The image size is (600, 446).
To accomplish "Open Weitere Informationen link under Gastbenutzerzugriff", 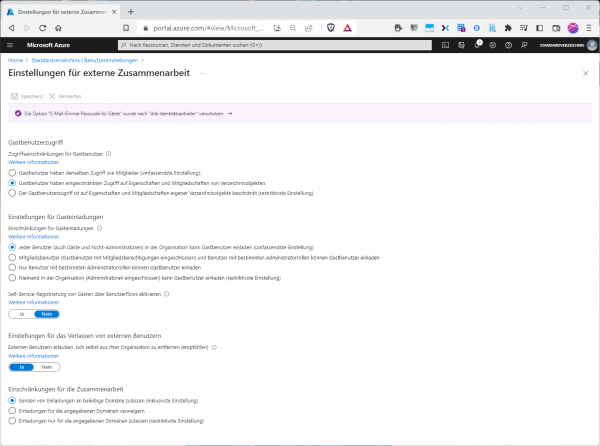I will (34, 162).
